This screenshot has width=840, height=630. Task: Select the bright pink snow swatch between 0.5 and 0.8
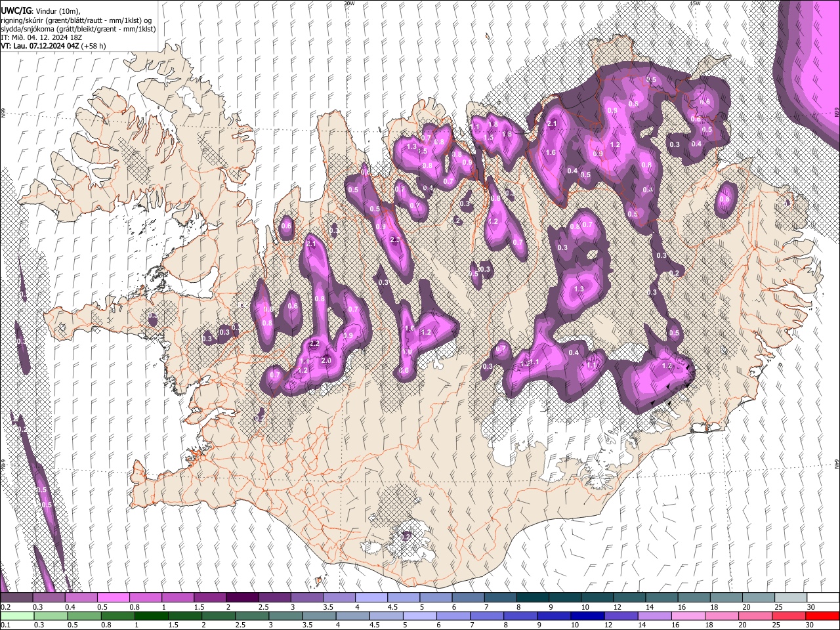tap(113, 597)
